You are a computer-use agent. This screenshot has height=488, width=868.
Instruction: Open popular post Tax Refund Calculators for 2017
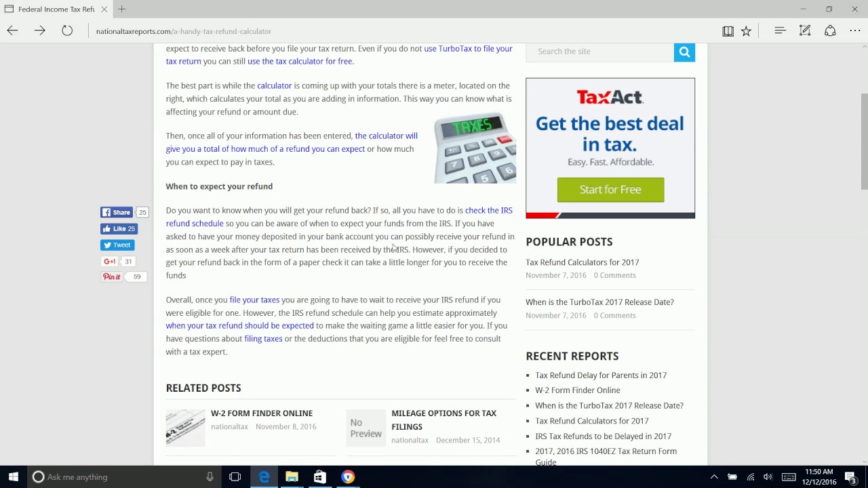point(583,262)
